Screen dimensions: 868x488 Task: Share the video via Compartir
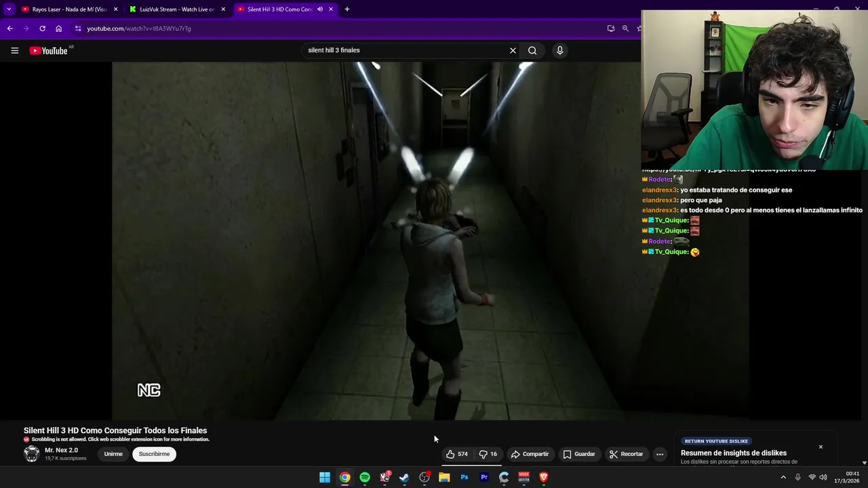(530, 454)
